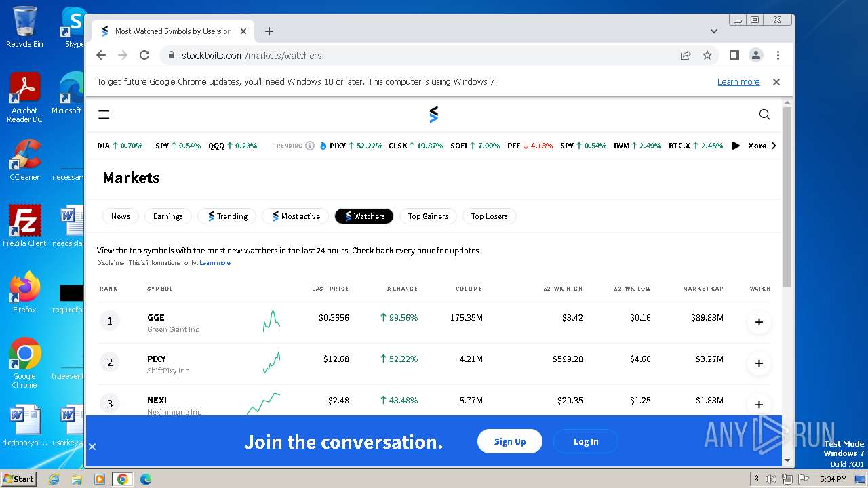Screen dimensions: 868x488
Task: Open the Chrome profile avatar
Action: (x=756, y=56)
